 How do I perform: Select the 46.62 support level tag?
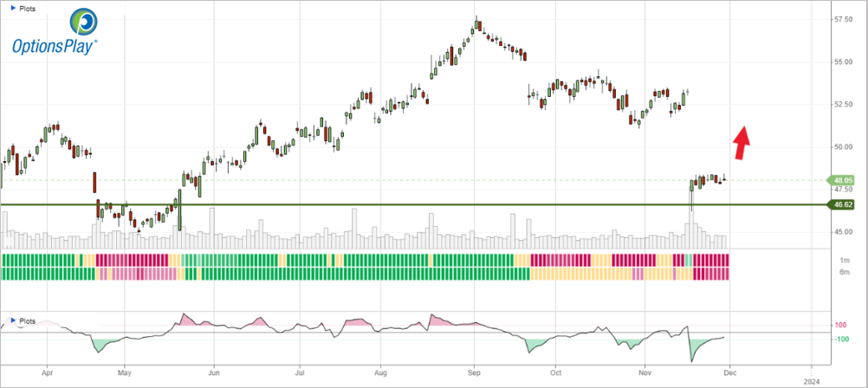(841, 204)
